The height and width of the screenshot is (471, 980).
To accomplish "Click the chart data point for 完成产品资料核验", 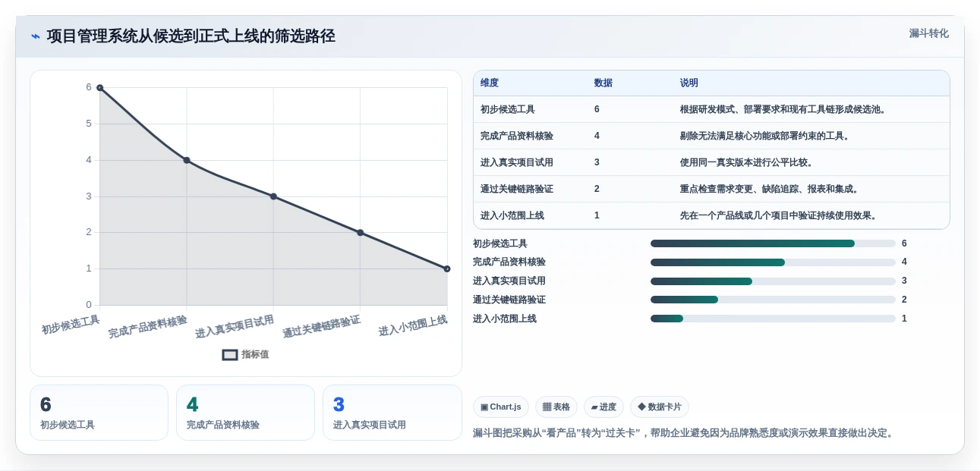I will point(187,160).
